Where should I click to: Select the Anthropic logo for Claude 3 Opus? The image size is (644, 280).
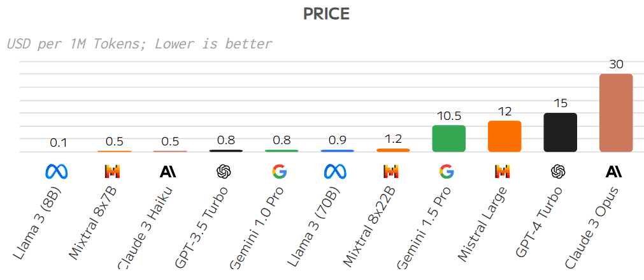[615, 172]
